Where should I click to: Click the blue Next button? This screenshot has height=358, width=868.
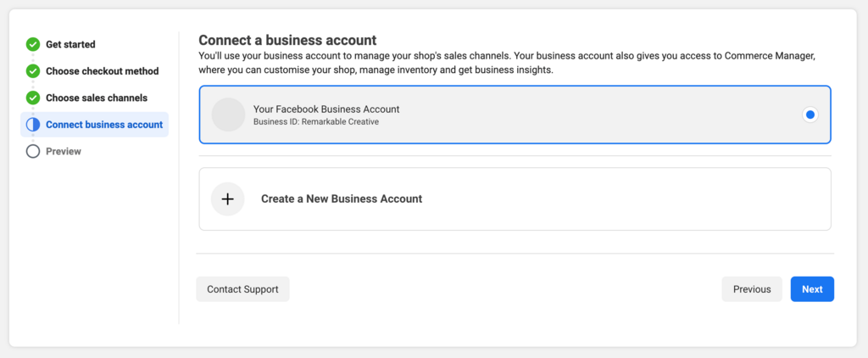tap(812, 289)
